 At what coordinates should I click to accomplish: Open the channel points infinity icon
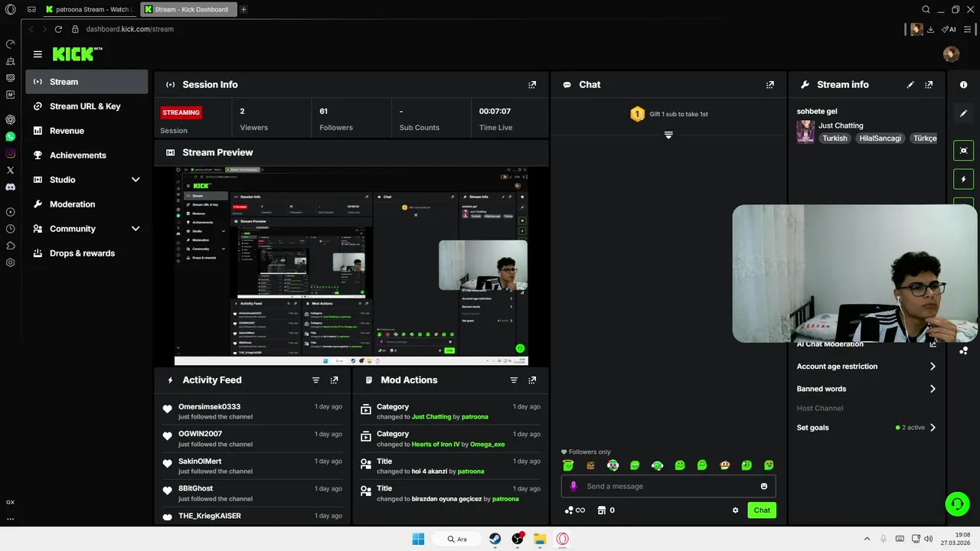[x=575, y=510]
